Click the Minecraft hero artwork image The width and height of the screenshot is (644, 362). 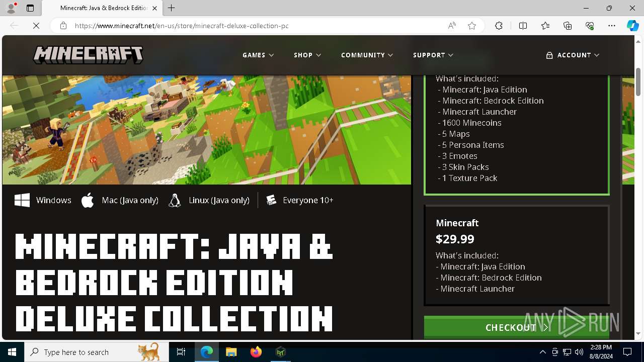[207, 130]
